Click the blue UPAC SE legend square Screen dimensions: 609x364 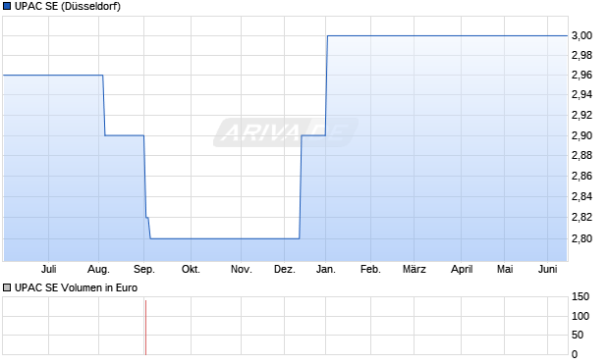7,6
